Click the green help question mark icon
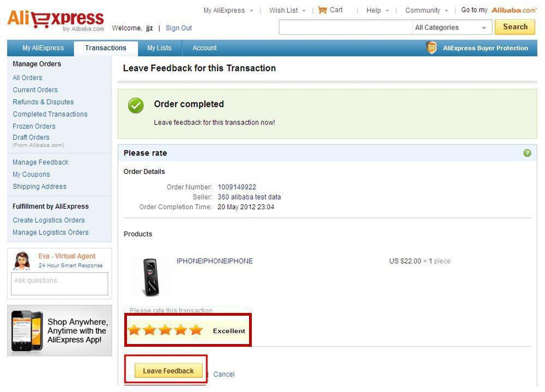Image resolution: width=545 pixels, height=392 pixels. click(x=527, y=153)
